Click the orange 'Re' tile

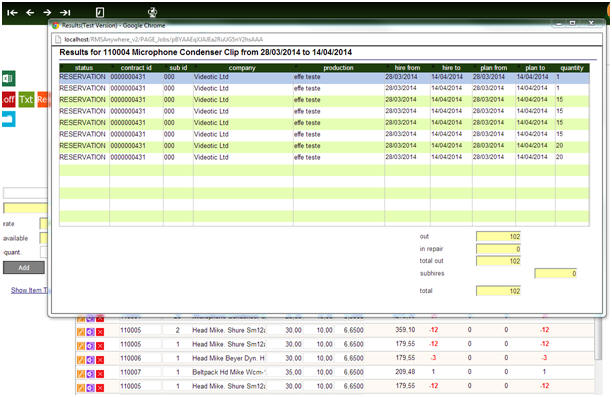point(42,100)
